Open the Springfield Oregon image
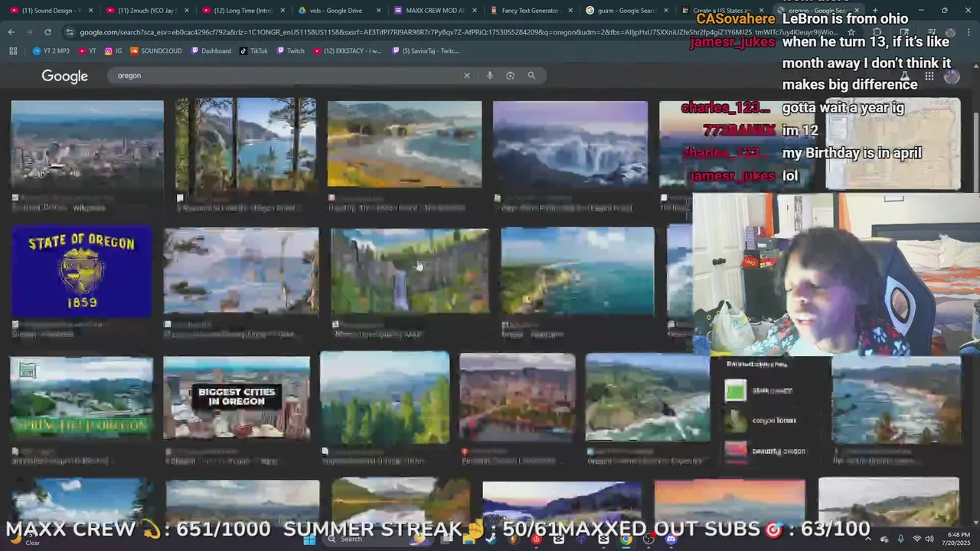Viewport: 980px width, 551px height. coord(81,398)
